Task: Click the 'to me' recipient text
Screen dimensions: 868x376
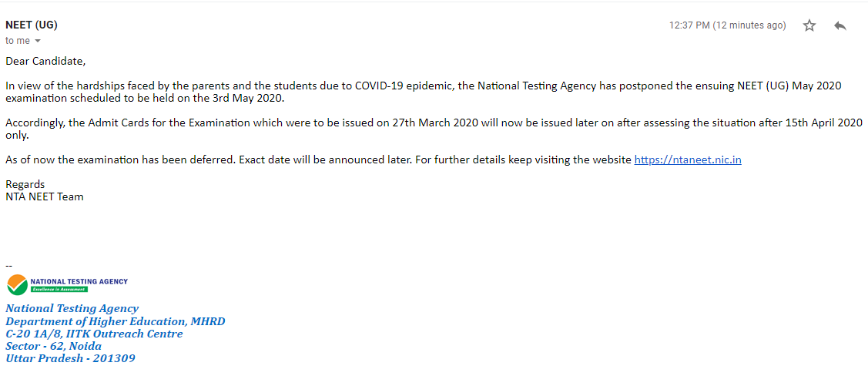Action: 18,41
